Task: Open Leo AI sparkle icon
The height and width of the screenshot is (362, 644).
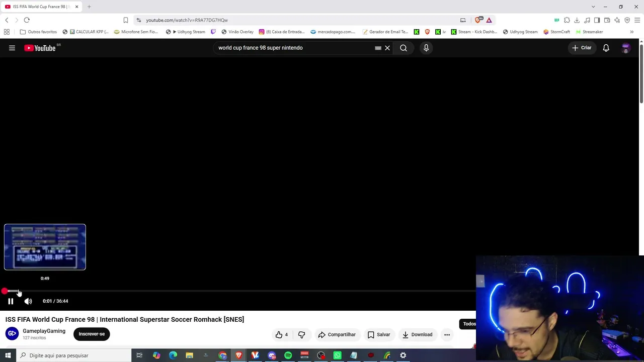Action: 617,20
